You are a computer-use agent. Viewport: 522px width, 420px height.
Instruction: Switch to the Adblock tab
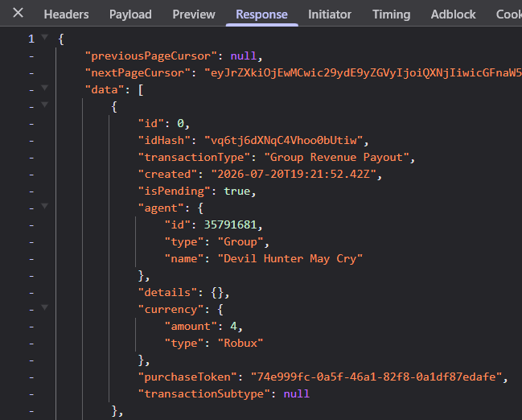tap(453, 14)
